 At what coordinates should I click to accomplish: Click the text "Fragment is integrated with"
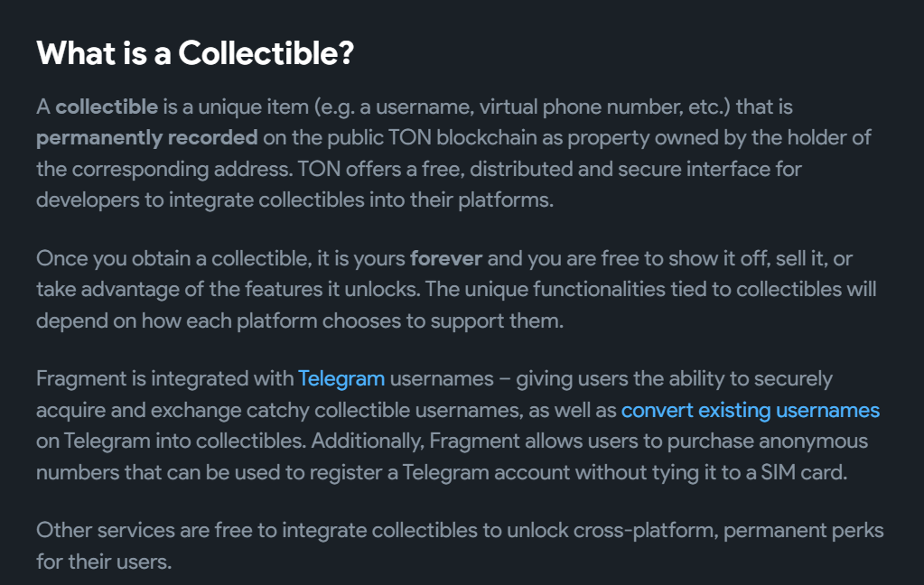164,378
